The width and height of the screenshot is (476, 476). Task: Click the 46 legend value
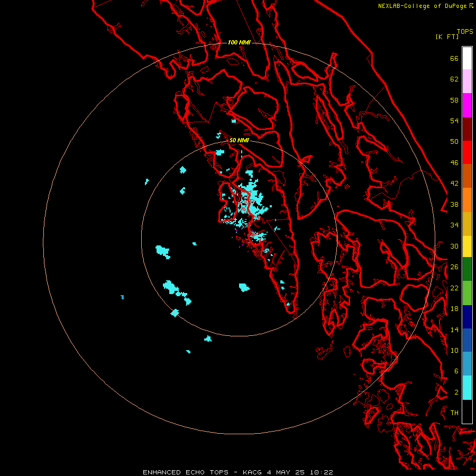tap(454, 163)
